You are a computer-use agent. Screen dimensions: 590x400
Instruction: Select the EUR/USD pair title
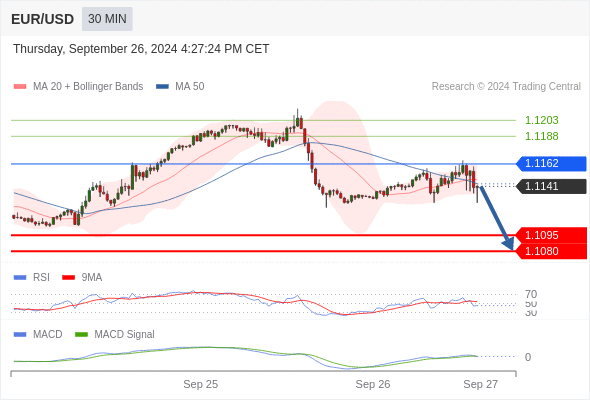point(43,19)
